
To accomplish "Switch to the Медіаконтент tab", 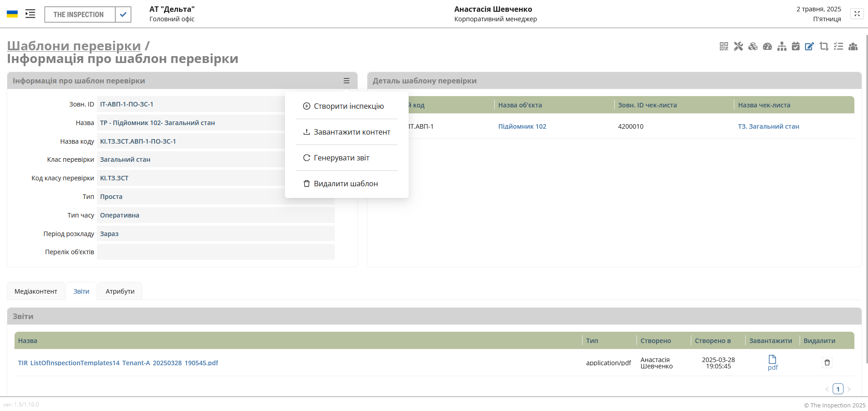I will (x=36, y=291).
